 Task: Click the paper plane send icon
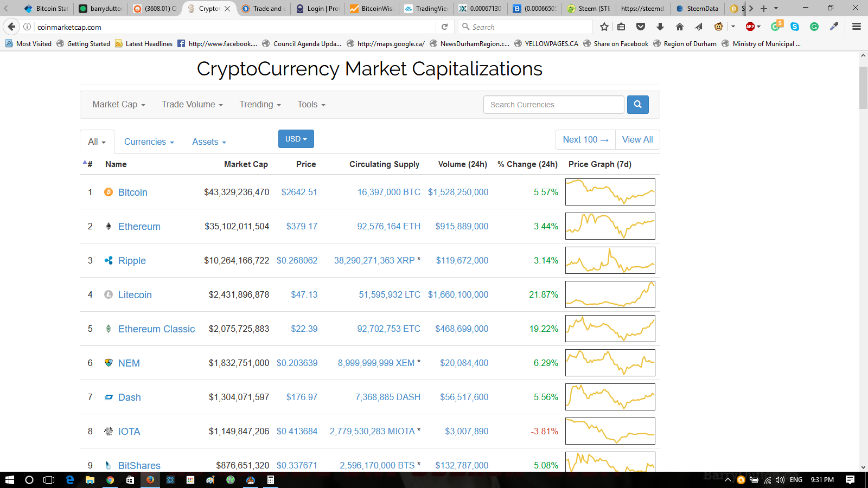(699, 27)
